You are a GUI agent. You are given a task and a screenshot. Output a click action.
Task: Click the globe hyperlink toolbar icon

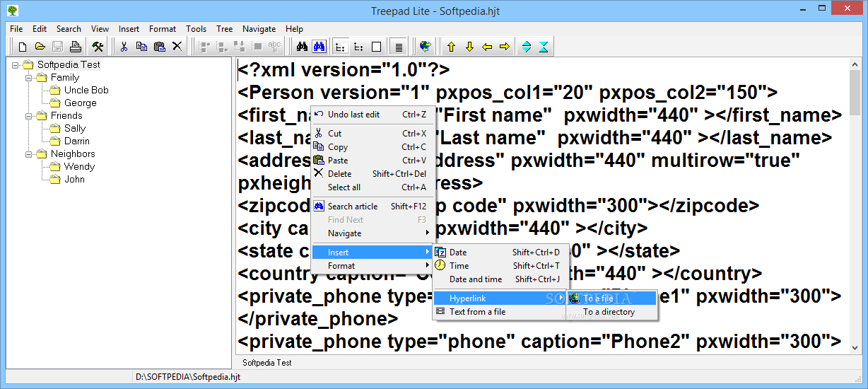tap(425, 47)
